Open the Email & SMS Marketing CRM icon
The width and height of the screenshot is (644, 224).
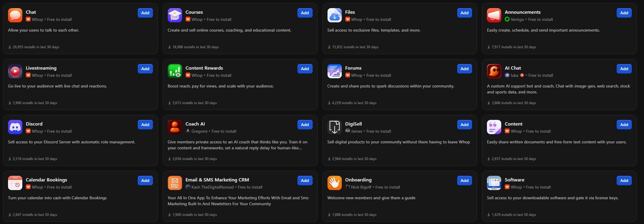click(x=175, y=183)
